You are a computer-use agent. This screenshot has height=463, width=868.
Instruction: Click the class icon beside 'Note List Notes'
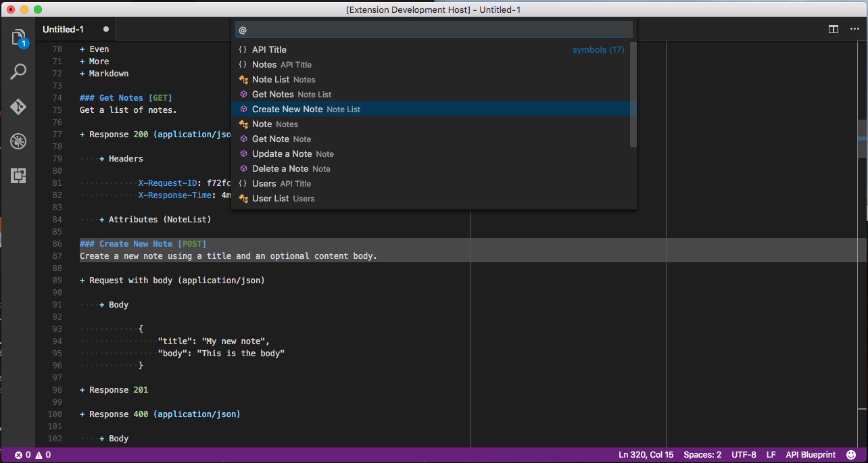243,79
